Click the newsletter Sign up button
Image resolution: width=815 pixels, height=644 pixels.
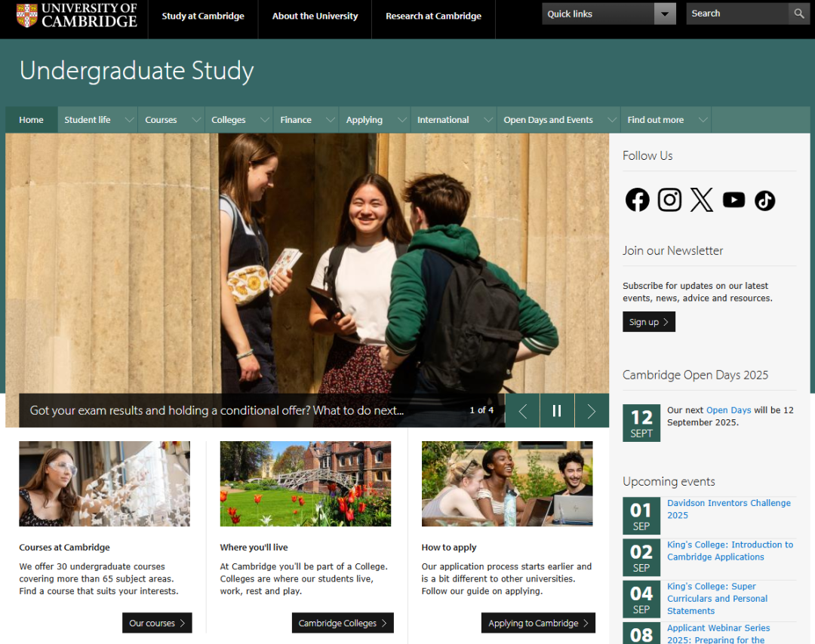point(649,322)
